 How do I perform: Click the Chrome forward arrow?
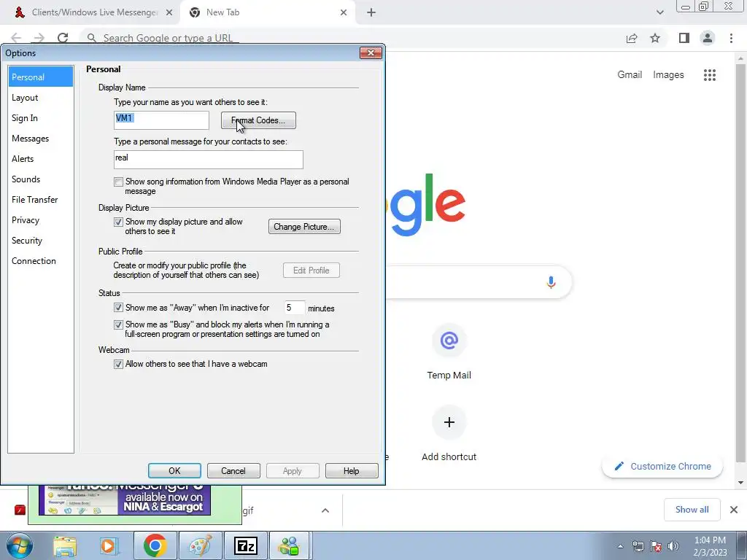(x=39, y=38)
